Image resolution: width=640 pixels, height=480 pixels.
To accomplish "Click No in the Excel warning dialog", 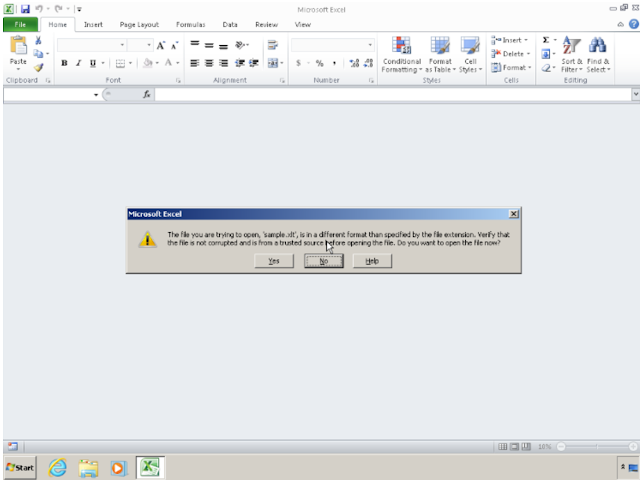I will (323, 261).
